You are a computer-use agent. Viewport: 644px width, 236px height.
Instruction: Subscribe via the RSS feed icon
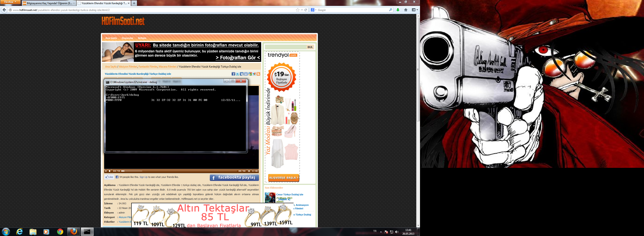[x=258, y=74]
